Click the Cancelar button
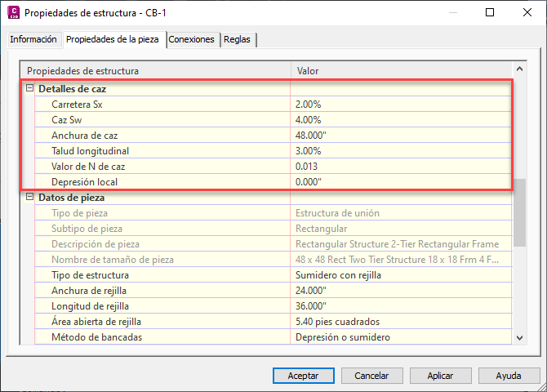 (x=371, y=376)
